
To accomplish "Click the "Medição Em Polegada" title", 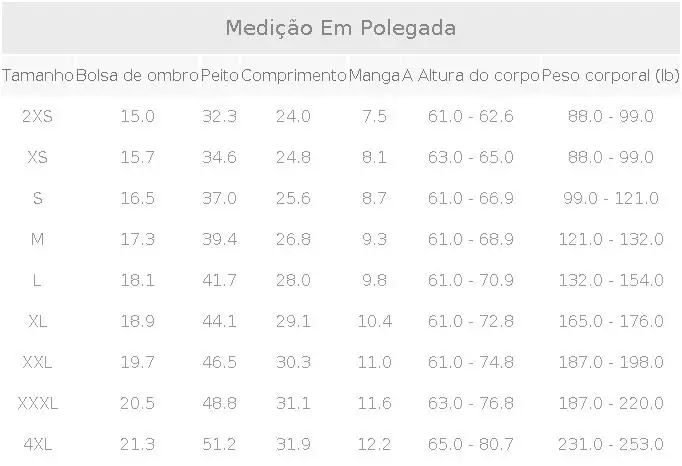I will click(340, 28).
